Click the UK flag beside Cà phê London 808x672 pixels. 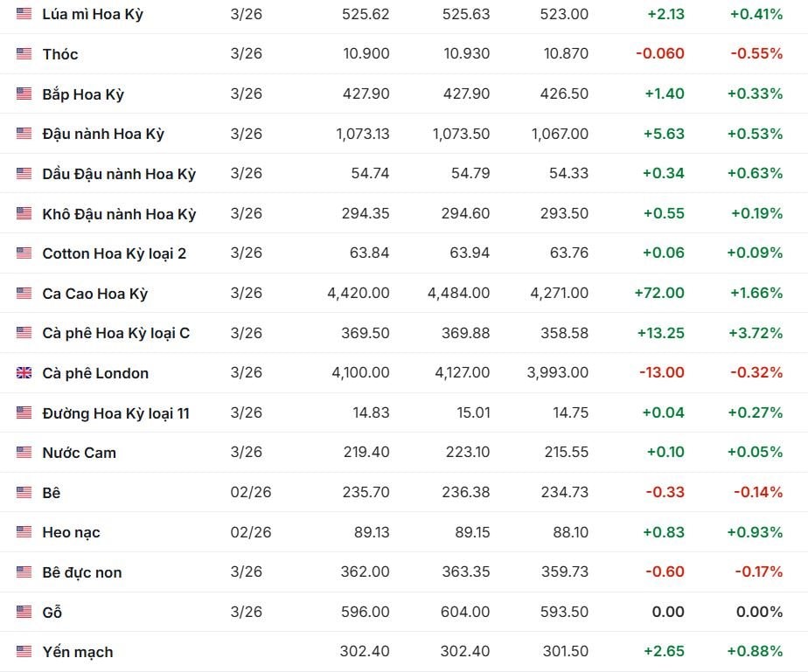click(x=24, y=373)
